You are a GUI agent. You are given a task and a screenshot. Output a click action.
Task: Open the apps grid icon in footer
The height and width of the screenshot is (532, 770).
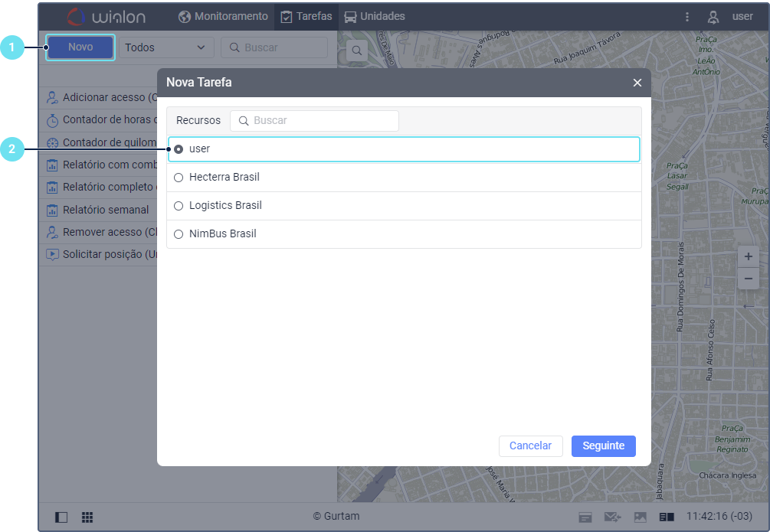(87, 517)
